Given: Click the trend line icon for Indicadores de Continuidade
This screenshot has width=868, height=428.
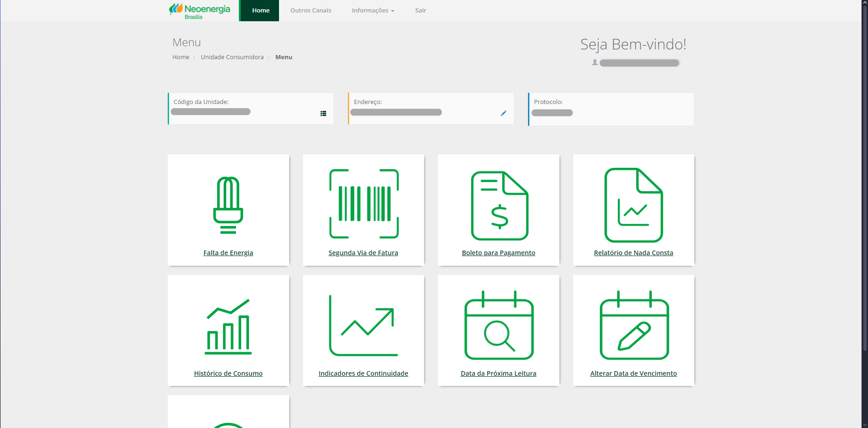Looking at the screenshot, I should (x=364, y=325).
